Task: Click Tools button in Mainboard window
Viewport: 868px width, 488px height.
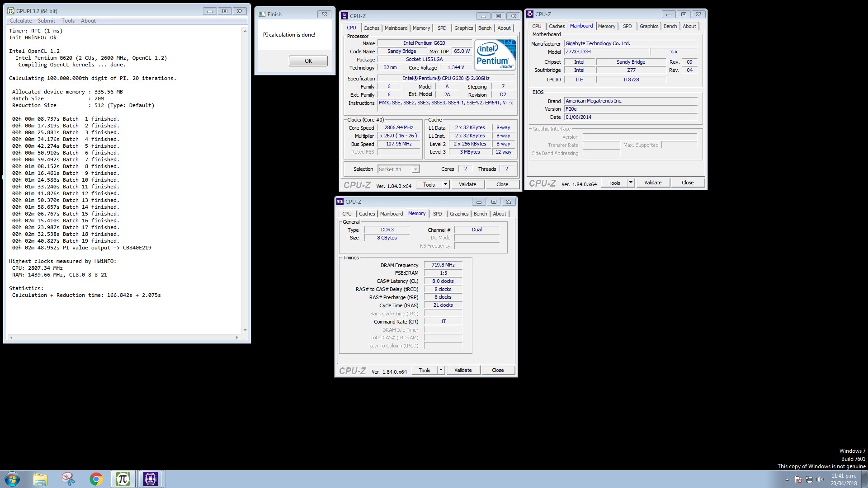Action: pyautogui.click(x=614, y=183)
